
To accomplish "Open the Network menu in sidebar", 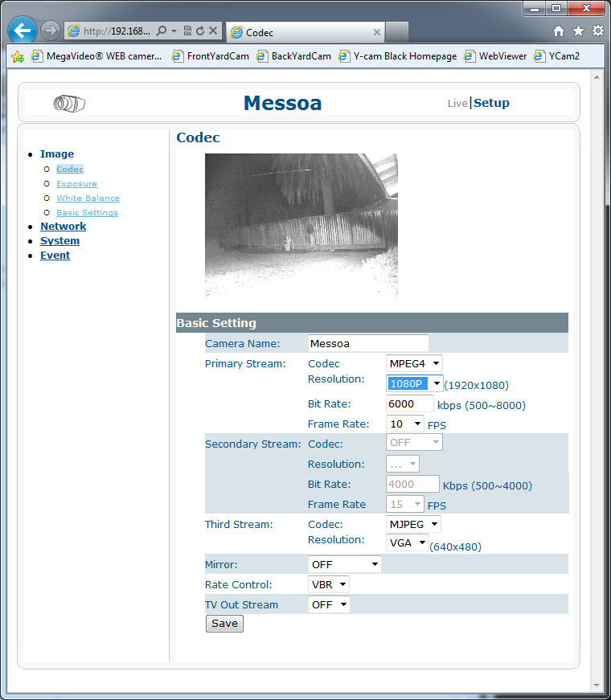I will 63,227.
